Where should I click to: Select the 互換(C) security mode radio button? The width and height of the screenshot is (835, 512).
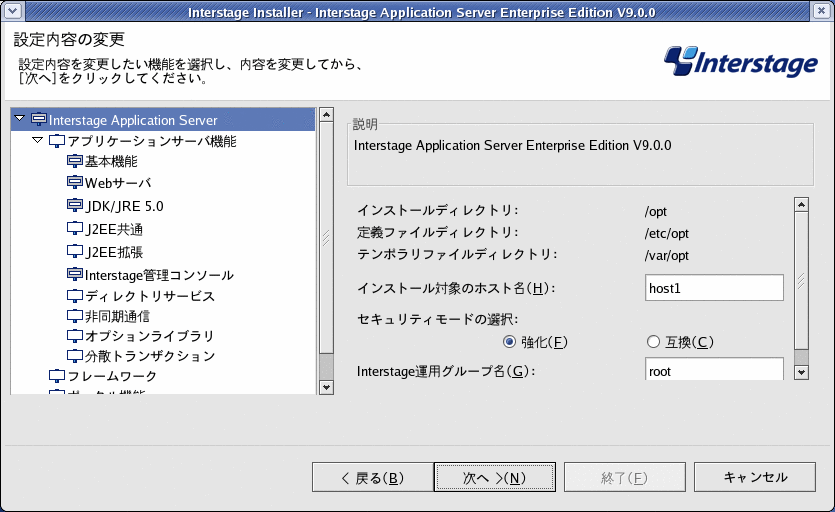coord(653,342)
